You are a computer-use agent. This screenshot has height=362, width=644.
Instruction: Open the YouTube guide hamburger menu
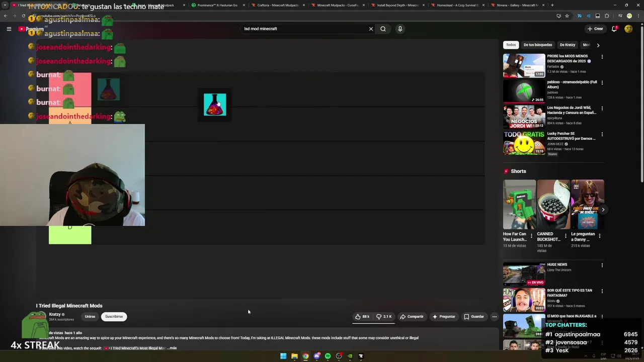9,29
